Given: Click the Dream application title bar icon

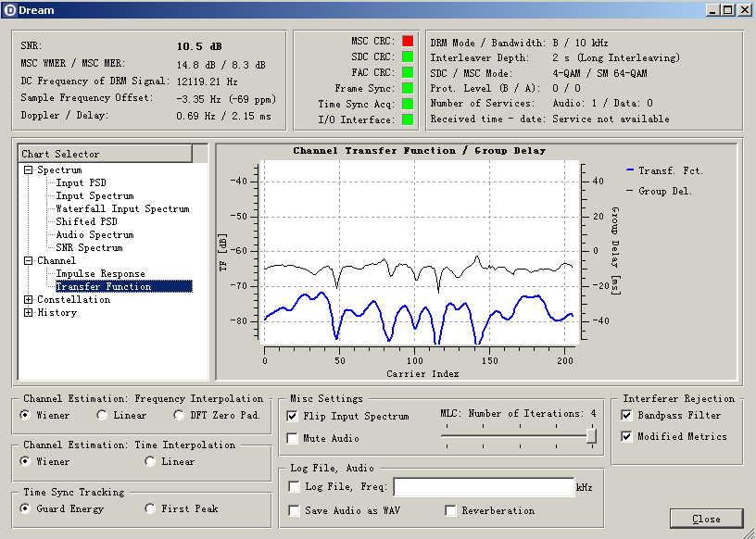Looking at the screenshot, I should coord(9,9).
